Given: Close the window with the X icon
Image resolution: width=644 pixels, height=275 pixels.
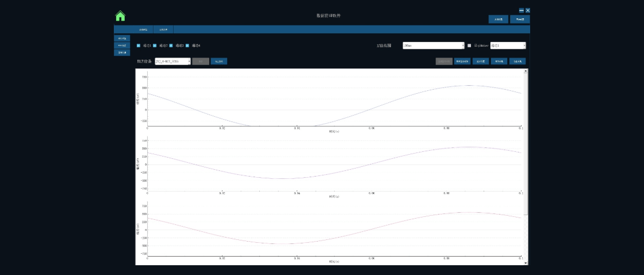Looking at the screenshot, I should tap(528, 10).
